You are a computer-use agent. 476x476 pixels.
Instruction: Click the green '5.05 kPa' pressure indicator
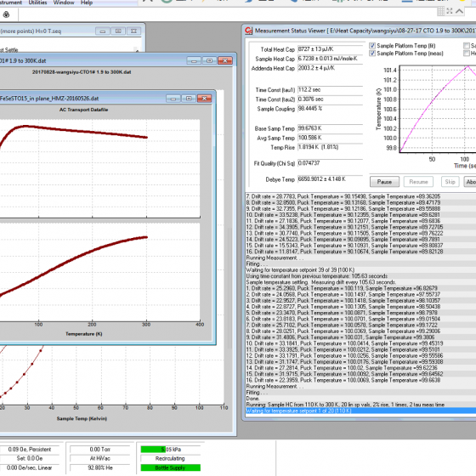[x=170, y=450]
